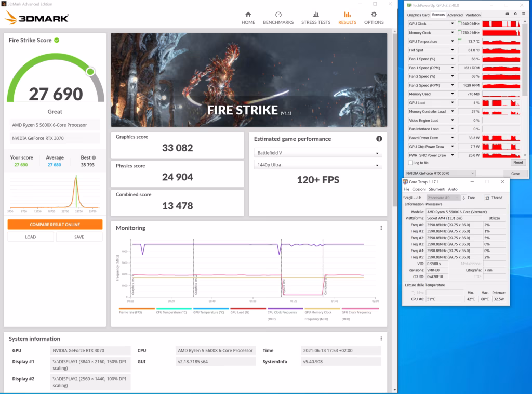
Task: Open the Monitoring three-dot menu
Action: coord(381,228)
